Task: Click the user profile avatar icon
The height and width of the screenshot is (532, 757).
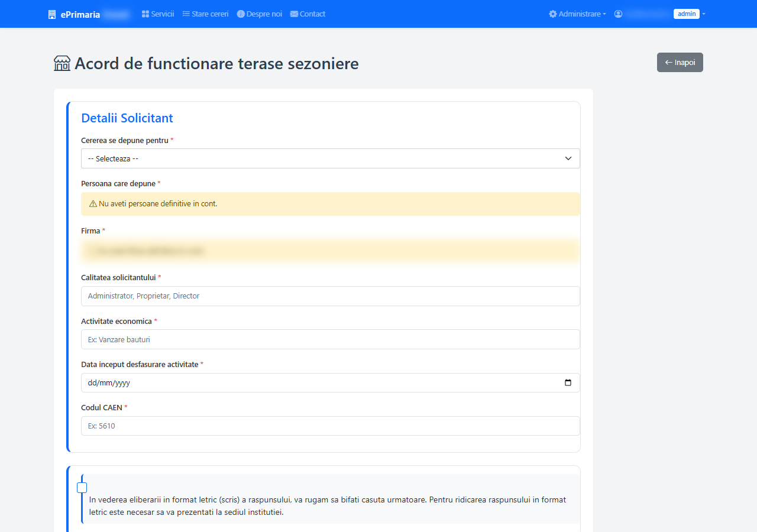Action: pos(618,14)
